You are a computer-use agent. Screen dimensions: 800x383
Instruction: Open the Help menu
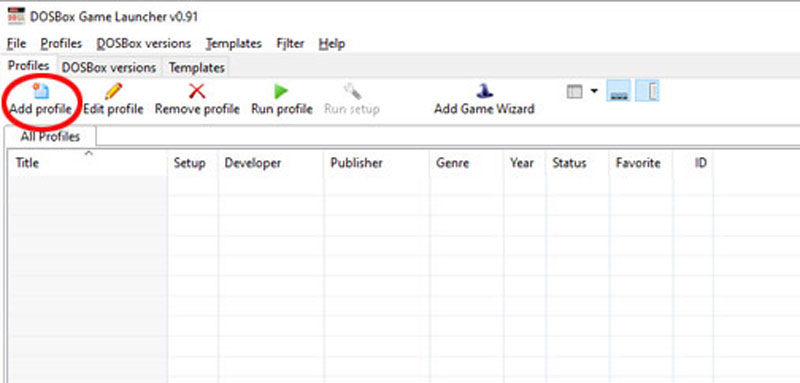(332, 44)
